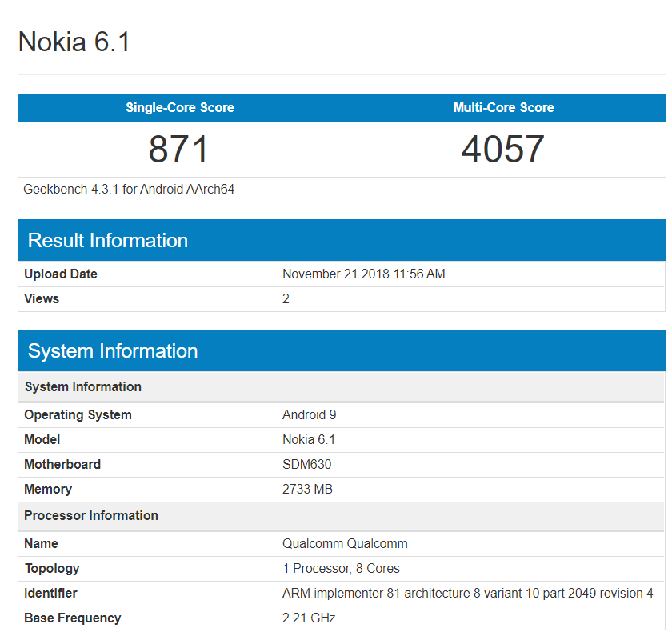Click the Upload Date row label
Image resolution: width=672 pixels, height=632 pixels.
coord(60,274)
